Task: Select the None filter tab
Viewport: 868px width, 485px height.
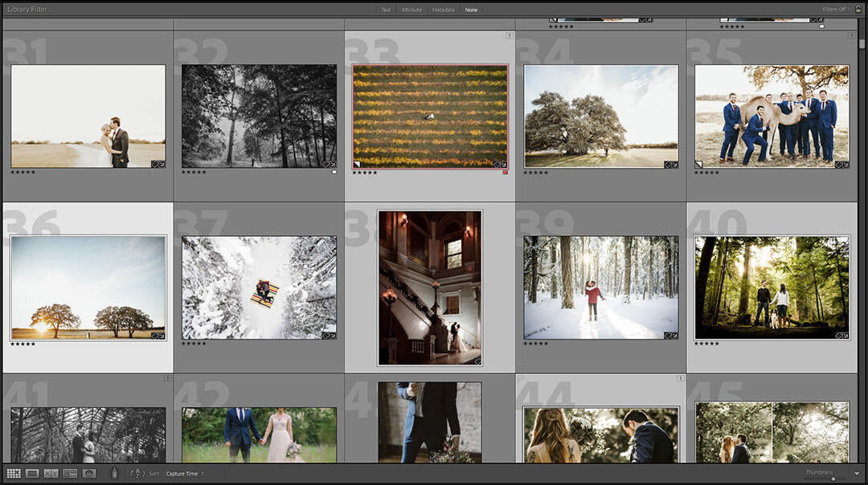Action: click(471, 10)
